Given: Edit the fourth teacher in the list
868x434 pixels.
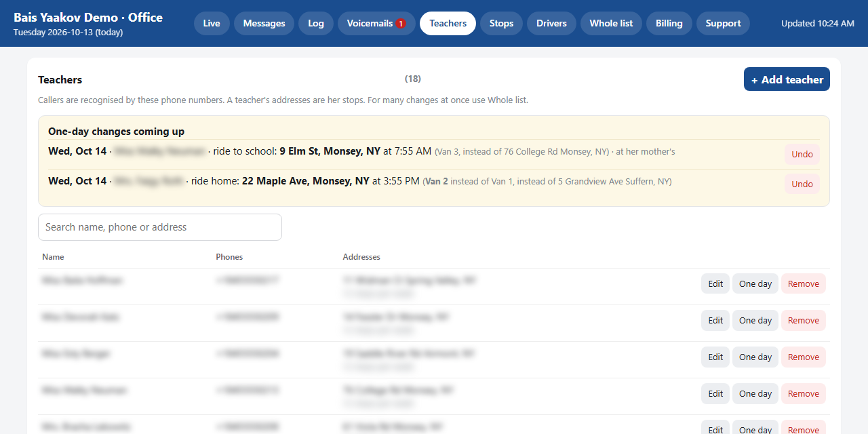Looking at the screenshot, I should (x=715, y=394).
